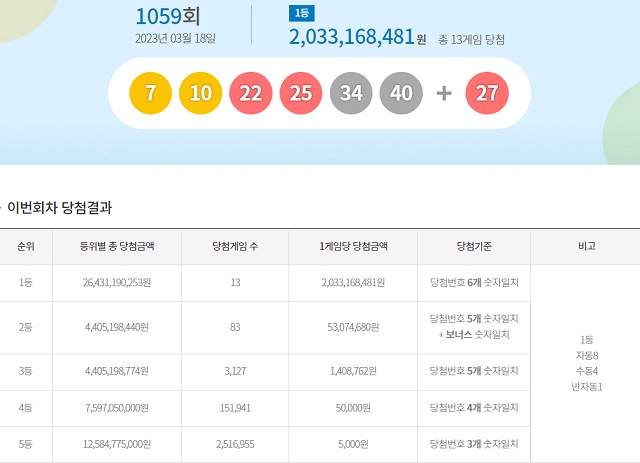Click the 당첨기준 column header
The width and height of the screenshot is (640, 463).
click(x=474, y=246)
